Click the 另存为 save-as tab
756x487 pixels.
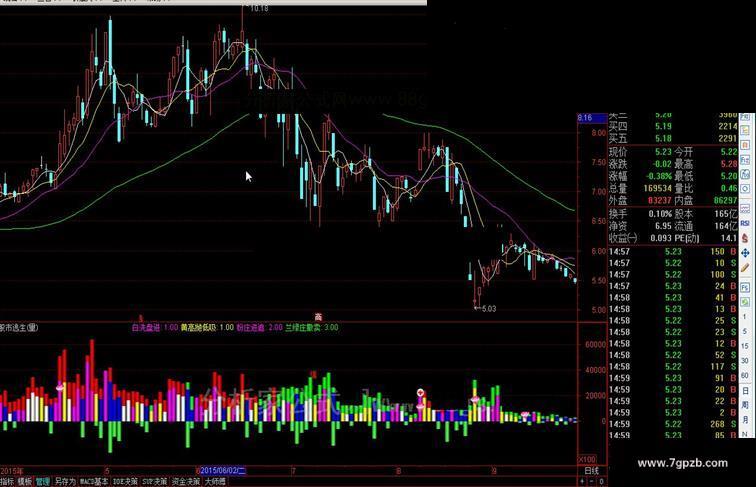65,482
